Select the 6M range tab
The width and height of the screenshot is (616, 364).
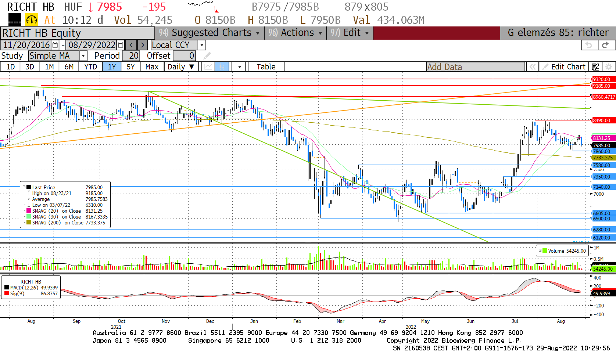tap(69, 67)
